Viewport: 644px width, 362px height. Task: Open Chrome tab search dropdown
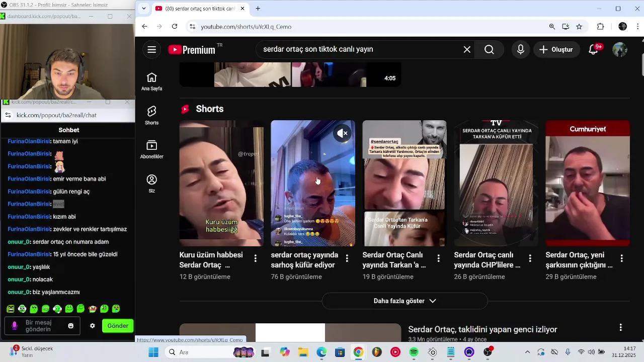pyautogui.click(x=144, y=9)
